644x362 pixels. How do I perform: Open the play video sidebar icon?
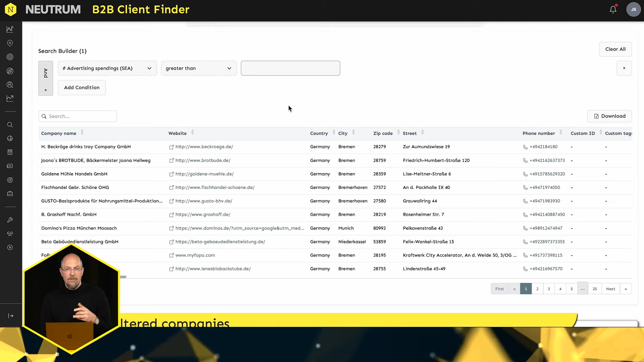(10, 247)
